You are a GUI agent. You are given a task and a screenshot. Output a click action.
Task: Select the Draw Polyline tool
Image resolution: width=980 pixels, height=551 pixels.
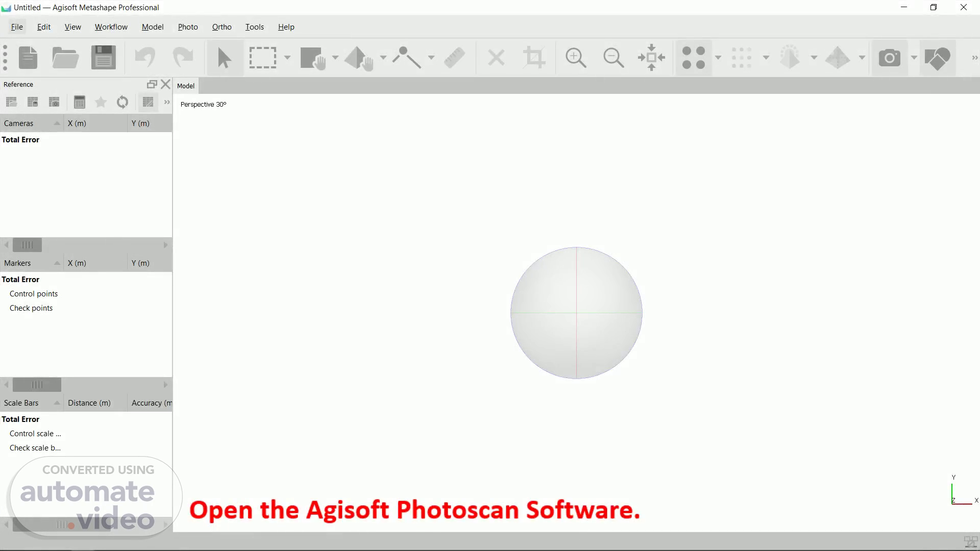coord(406,58)
